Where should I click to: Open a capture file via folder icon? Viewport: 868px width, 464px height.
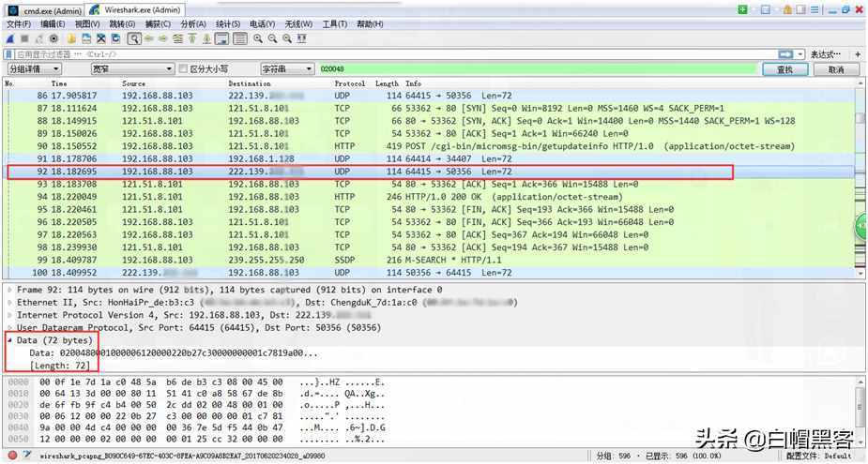71,38
